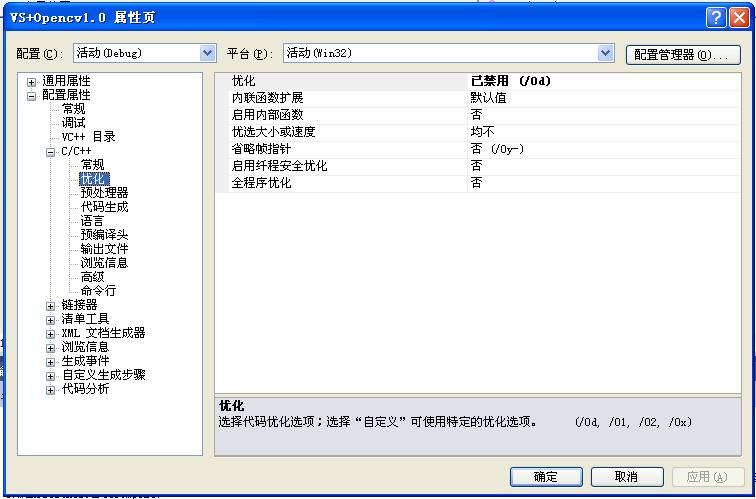Select the 代码生成 tree item
This screenshot has height=499, width=756.
point(105,207)
